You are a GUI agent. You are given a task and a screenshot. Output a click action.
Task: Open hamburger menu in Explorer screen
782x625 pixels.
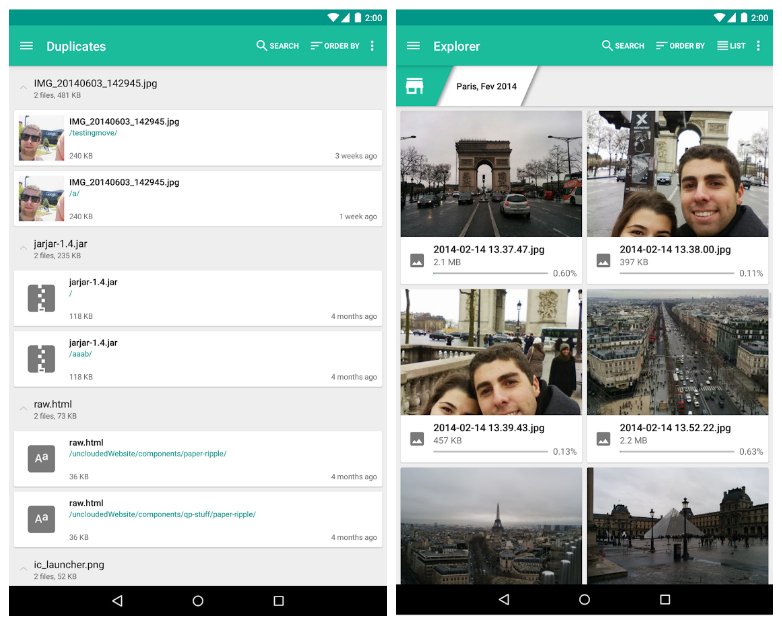point(413,46)
